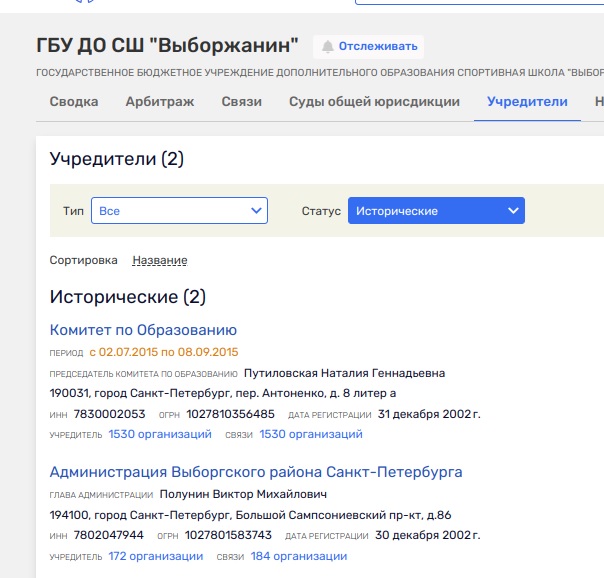Open the Связи tab
Screen dimensions: 604x578
tap(242, 102)
